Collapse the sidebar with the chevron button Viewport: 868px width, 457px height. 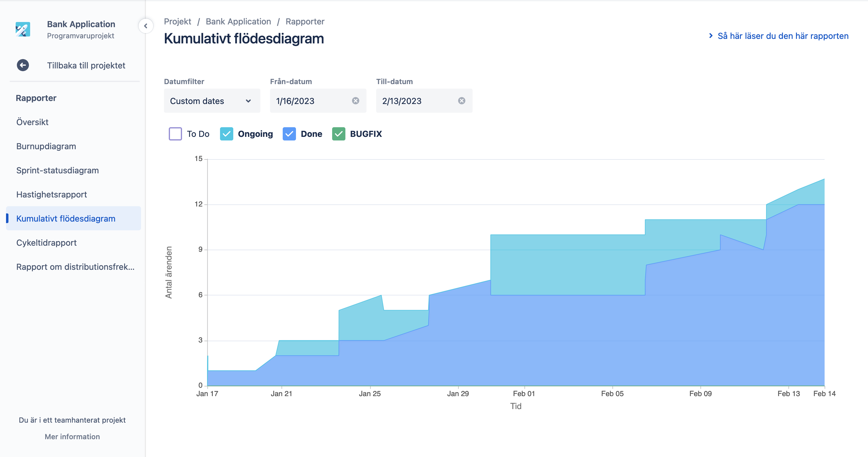pos(146,26)
